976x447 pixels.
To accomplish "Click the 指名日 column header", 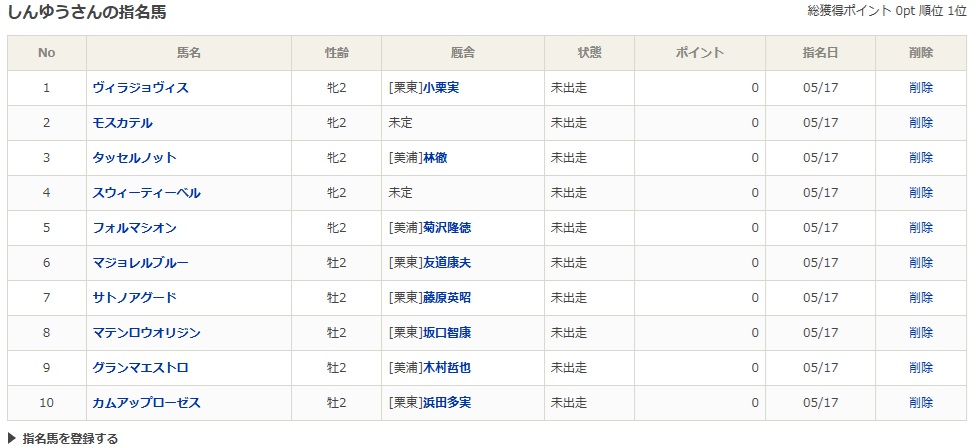I will click(x=820, y=53).
